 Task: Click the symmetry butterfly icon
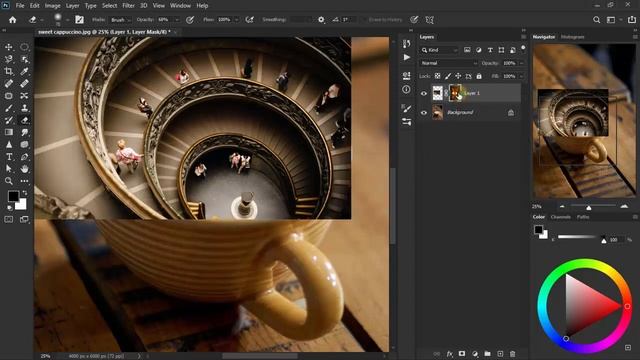[x=429, y=20]
